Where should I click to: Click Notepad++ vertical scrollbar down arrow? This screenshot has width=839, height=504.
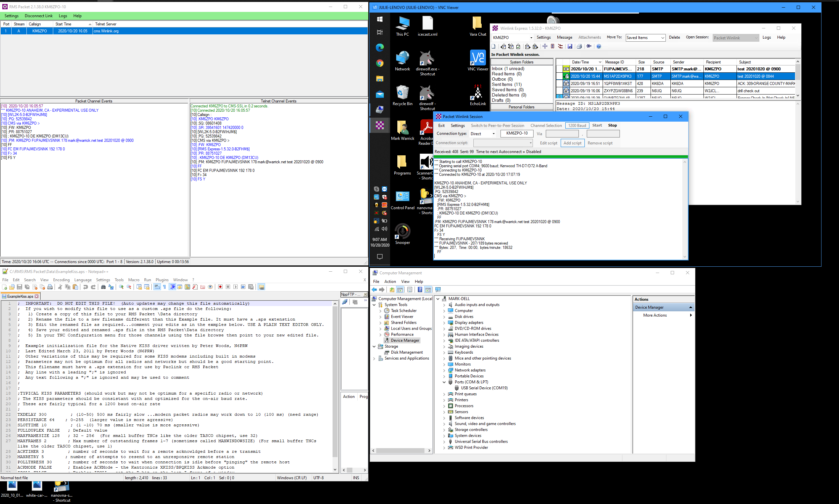335,470
